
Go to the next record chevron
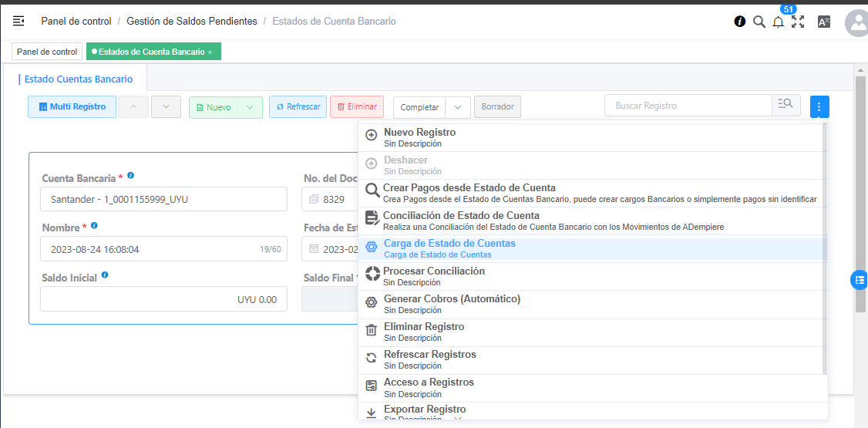(166, 107)
